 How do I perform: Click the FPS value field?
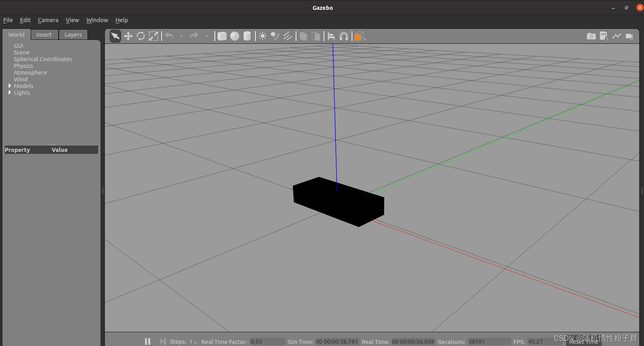point(544,342)
